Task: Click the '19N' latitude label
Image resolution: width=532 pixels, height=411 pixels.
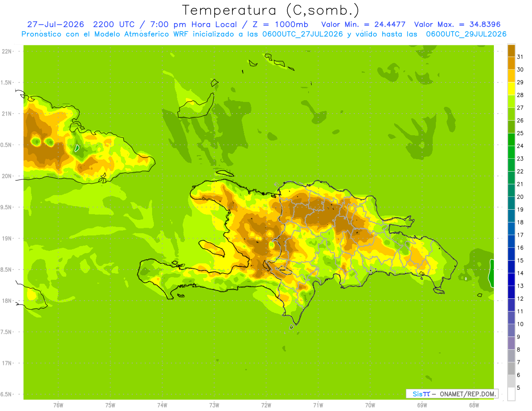Action: (x=7, y=239)
